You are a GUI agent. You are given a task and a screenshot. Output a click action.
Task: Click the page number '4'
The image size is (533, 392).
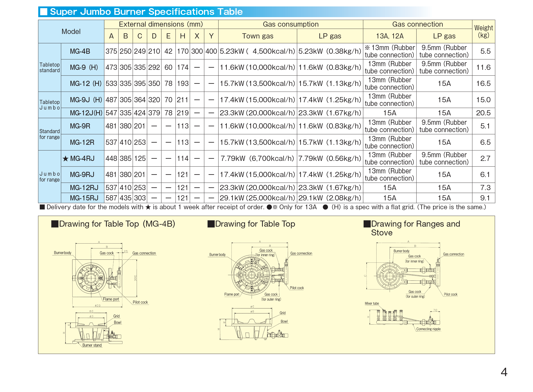coord(504,372)
